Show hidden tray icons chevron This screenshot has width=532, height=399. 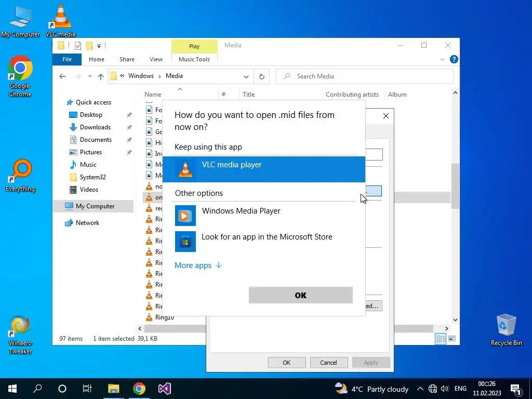click(x=420, y=389)
